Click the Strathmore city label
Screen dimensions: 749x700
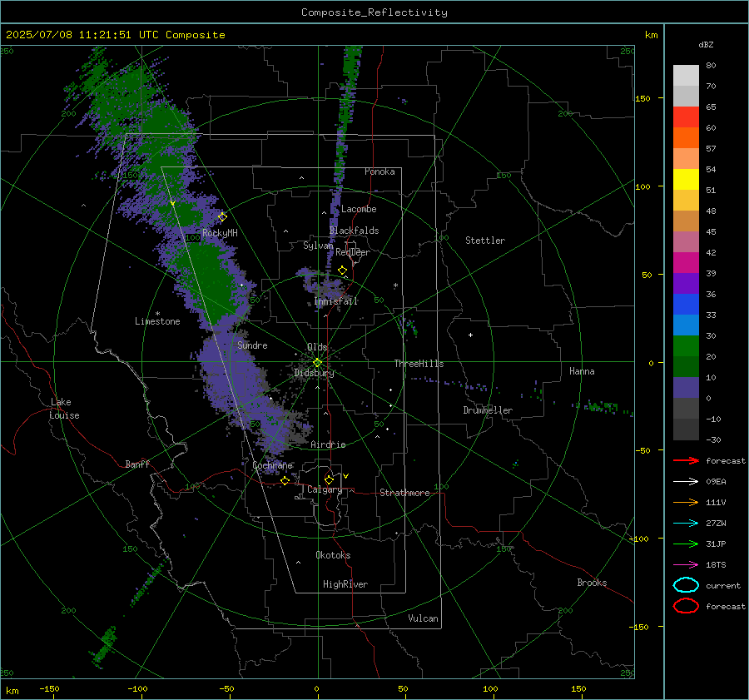pos(404,493)
